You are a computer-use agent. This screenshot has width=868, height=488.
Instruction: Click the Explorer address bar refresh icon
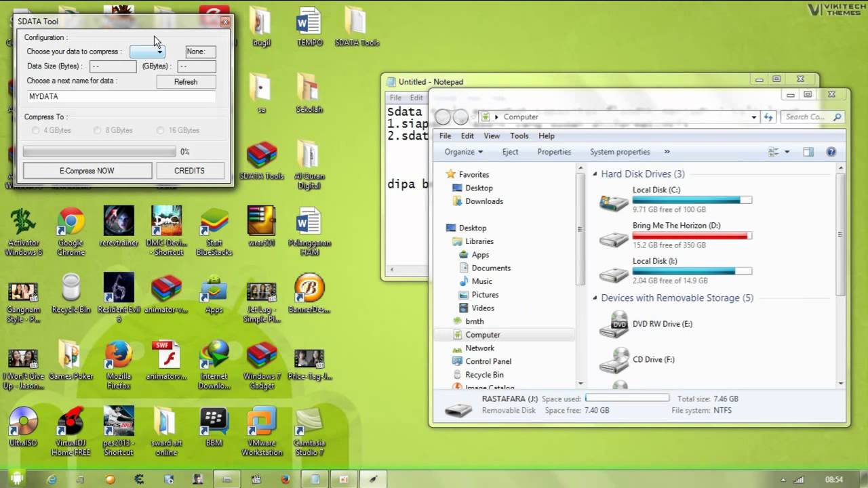click(768, 117)
